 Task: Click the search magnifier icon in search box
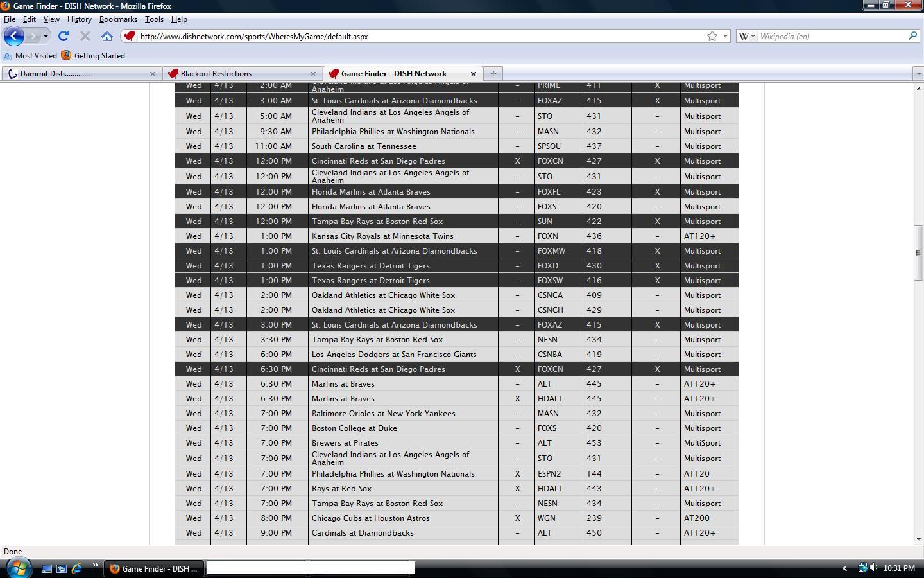click(912, 36)
